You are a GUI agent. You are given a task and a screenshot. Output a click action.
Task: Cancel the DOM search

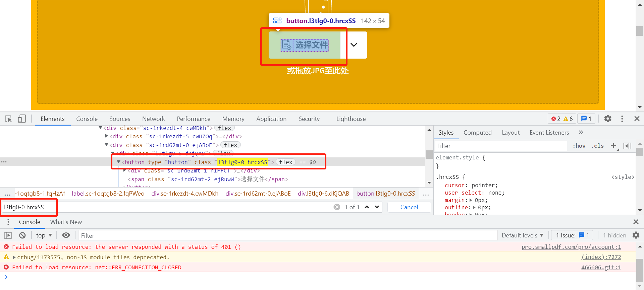pos(409,207)
